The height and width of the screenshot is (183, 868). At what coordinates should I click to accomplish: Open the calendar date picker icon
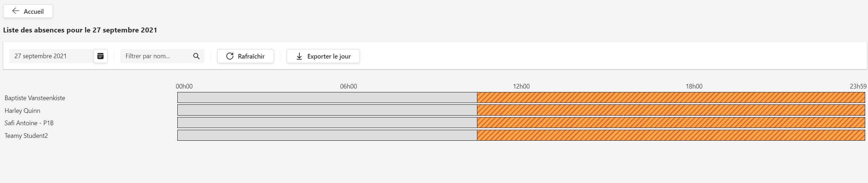click(x=100, y=56)
